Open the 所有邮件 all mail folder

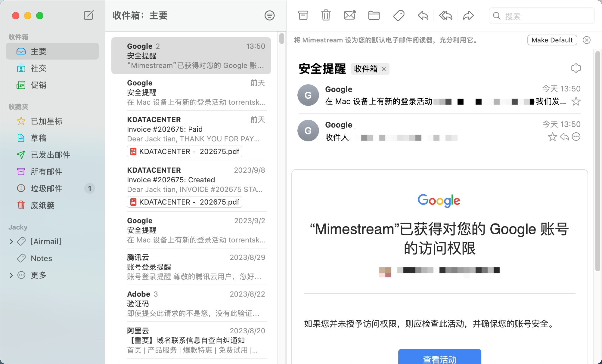click(x=52, y=171)
